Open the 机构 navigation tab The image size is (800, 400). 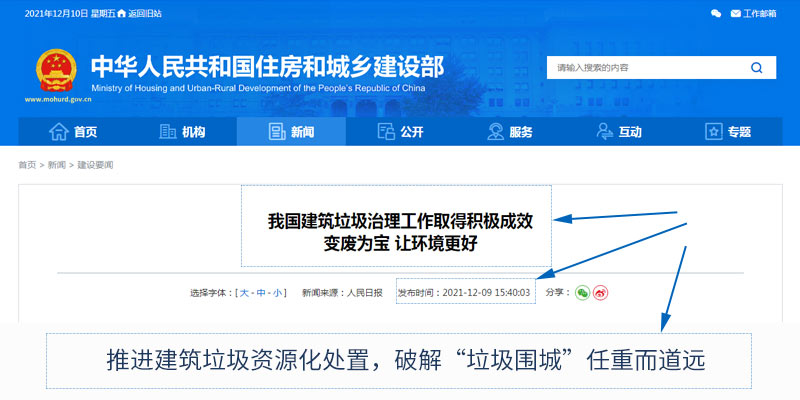182,132
